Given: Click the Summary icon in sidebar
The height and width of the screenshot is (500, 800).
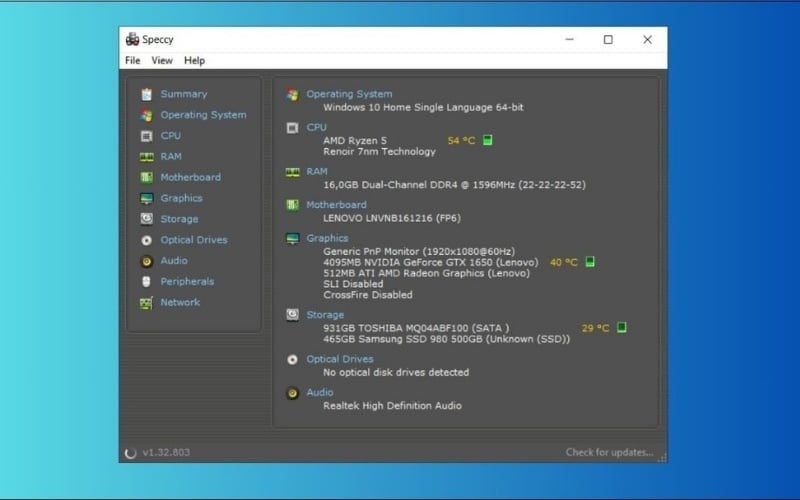Looking at the screenshot, I should tap(147, 94).
